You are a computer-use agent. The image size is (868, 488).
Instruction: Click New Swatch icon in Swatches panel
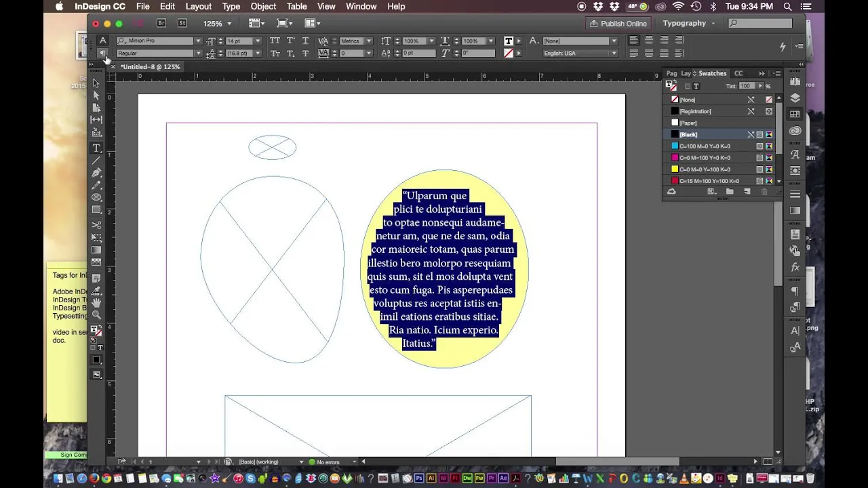point(747,192)
